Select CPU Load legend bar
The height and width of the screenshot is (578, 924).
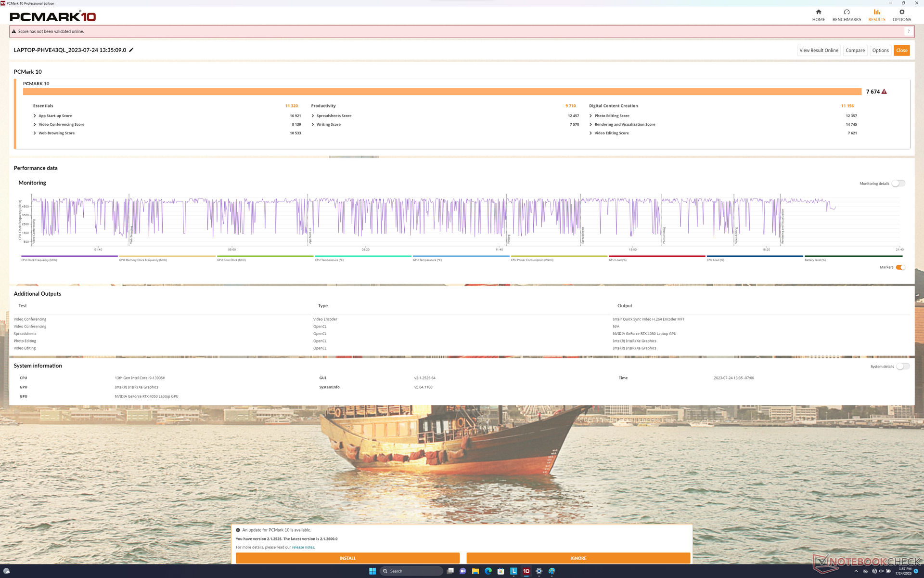pyautogui.click(x=755, y=256)
